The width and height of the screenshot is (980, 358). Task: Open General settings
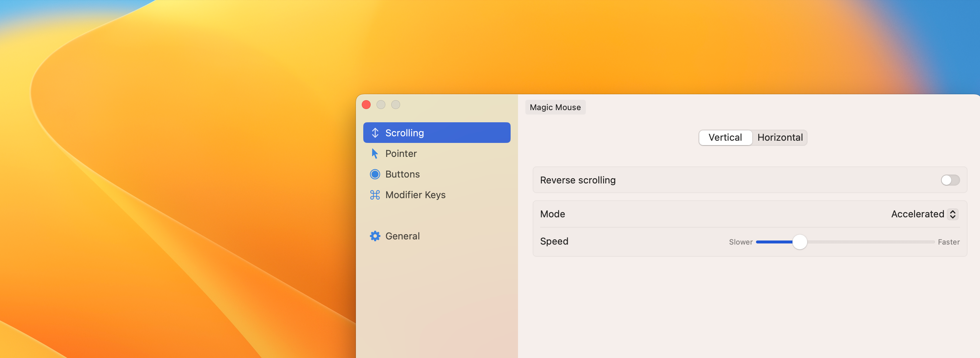click(x=436, y=236)
